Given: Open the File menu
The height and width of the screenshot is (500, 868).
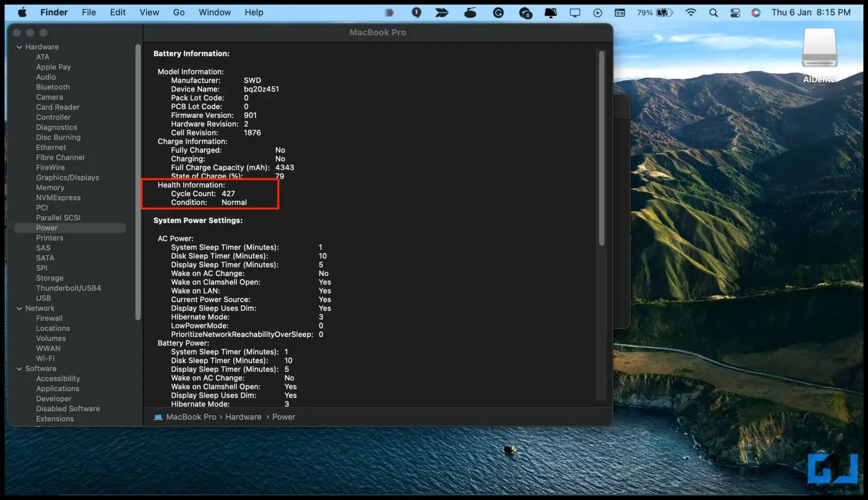Looking at the screenshot, I should click(89, 12).
